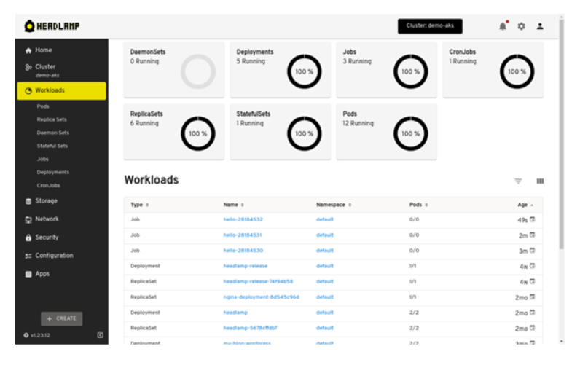Select Deployments under Workloads
Viewport: 588px width, 365px height.
tap(53, 172)
